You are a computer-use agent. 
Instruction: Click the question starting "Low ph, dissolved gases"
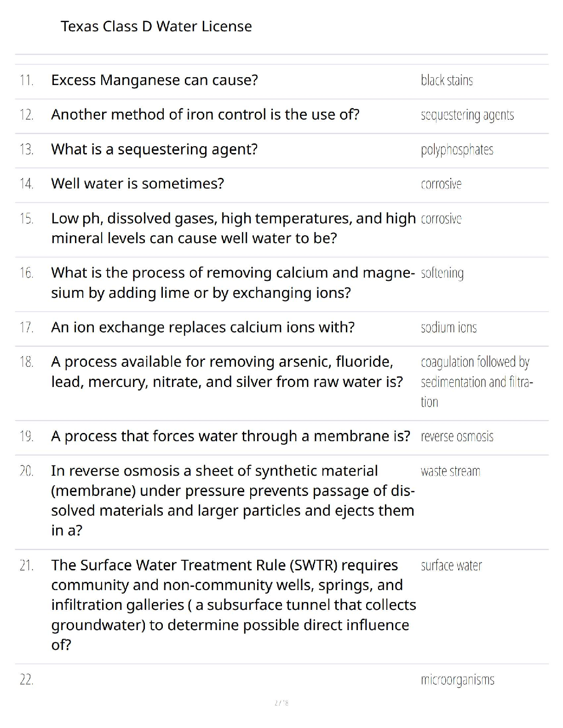(x=233, y=228)
